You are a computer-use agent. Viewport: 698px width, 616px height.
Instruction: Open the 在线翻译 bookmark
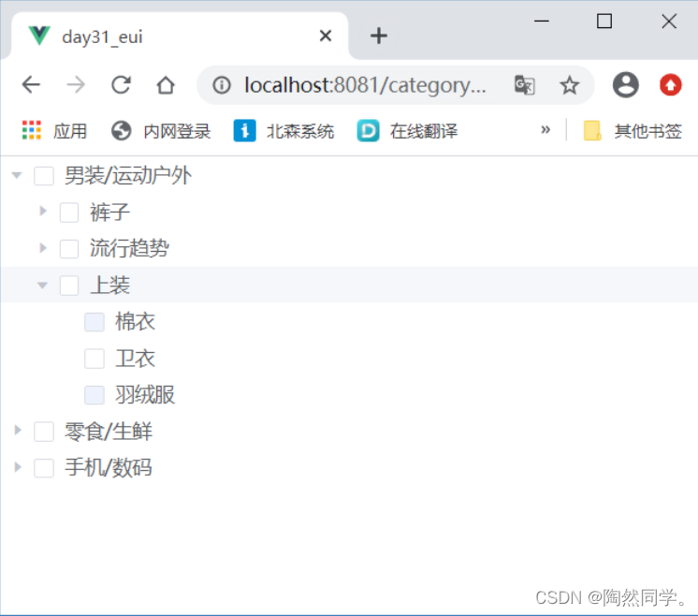[407, 131]
